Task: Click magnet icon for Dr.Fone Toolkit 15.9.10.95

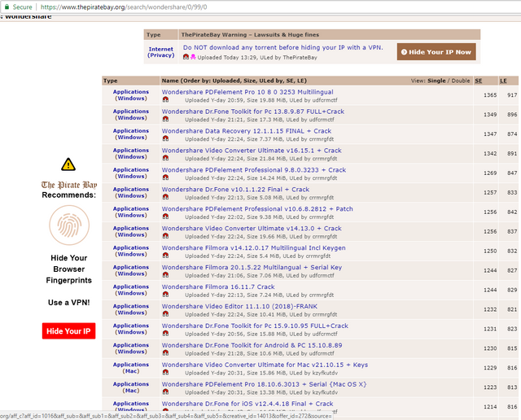Action: click(x=165, y=333)
